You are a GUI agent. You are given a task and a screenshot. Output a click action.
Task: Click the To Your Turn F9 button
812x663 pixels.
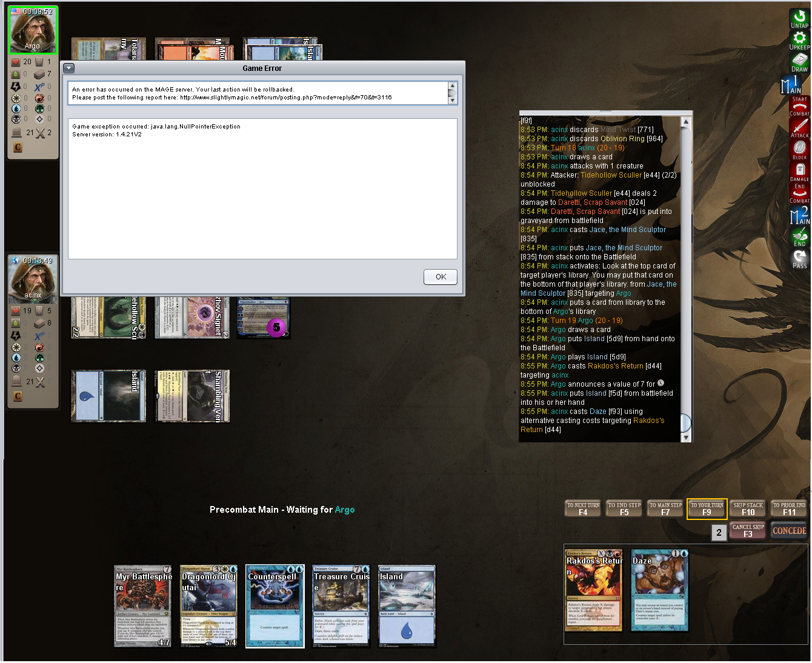click(x=707, y=509)
